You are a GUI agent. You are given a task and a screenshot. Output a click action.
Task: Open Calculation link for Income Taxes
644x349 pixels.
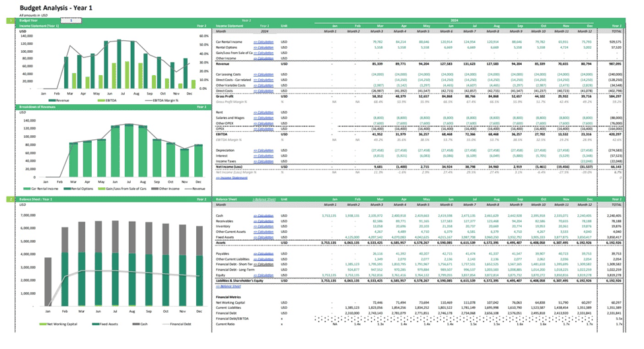pyautogui.click(x=264, y=161)
